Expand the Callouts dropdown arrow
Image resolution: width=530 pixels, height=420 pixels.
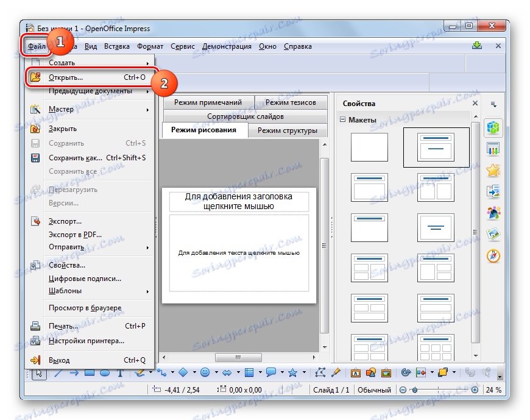[282, 372]
